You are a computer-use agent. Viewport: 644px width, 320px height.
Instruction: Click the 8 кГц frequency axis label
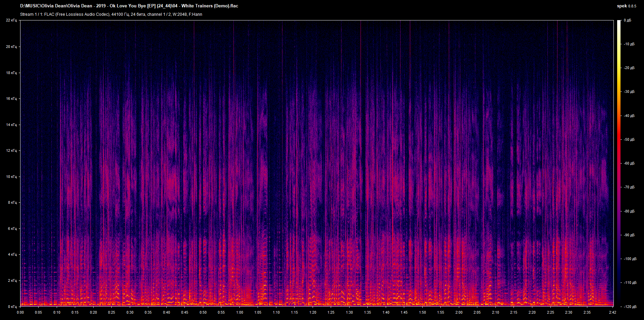tap(12, 202)
